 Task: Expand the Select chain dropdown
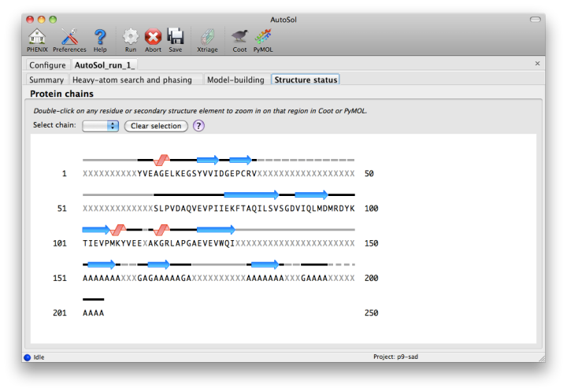tap(101, 126)
